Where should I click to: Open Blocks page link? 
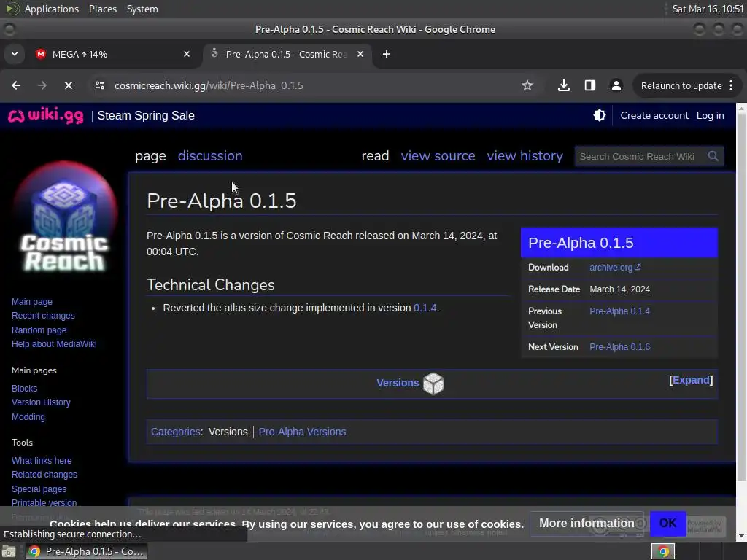pyautogui.click(x=24, y=389)
